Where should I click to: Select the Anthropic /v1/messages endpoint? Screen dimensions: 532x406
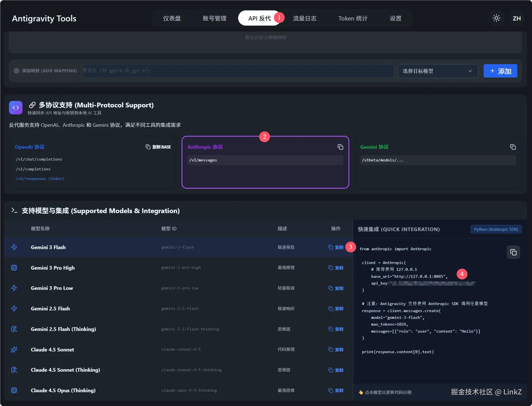click(265, 160)
